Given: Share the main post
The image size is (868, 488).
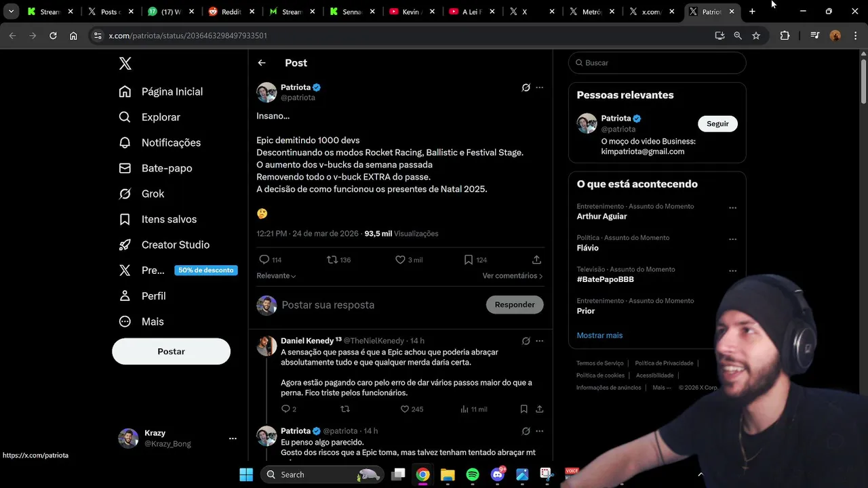Looking at the screenshot, I should click(x=536, y=260).
